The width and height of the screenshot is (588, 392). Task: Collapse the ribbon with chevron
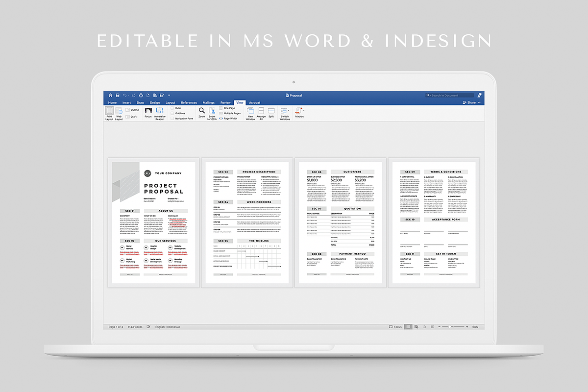(480, 103)
